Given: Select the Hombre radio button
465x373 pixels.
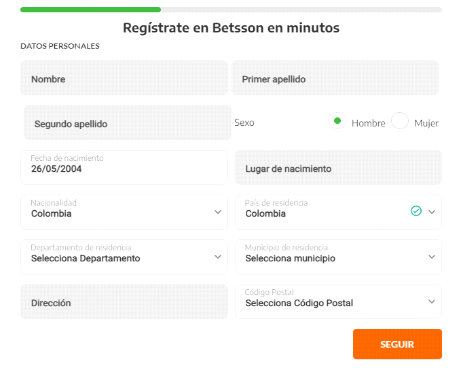Looking at the screenshot, I should coord(337,121).
